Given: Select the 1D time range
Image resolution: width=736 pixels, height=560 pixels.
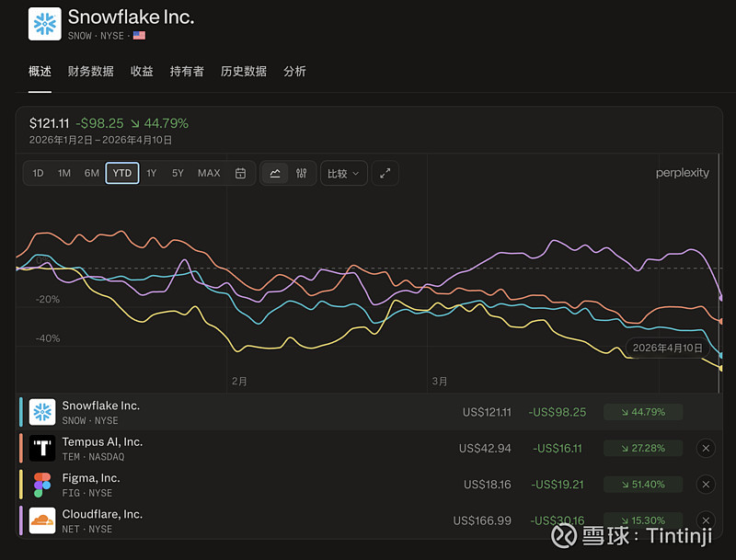Looking at the screenshot, I should coord(38,173).
